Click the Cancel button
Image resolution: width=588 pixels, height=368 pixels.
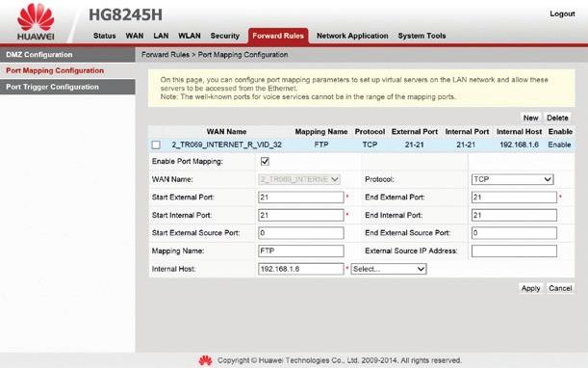tap(560, 288)
